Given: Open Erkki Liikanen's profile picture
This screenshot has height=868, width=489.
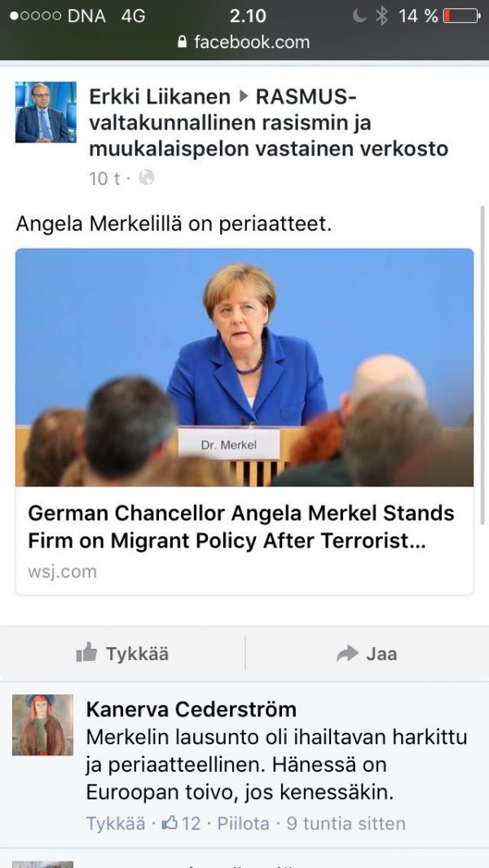Looking at the screenshot, I should [46, 112].
